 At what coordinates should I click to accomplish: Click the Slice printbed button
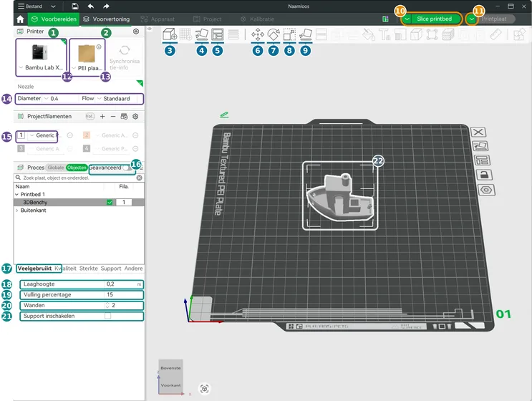[436, 19]
